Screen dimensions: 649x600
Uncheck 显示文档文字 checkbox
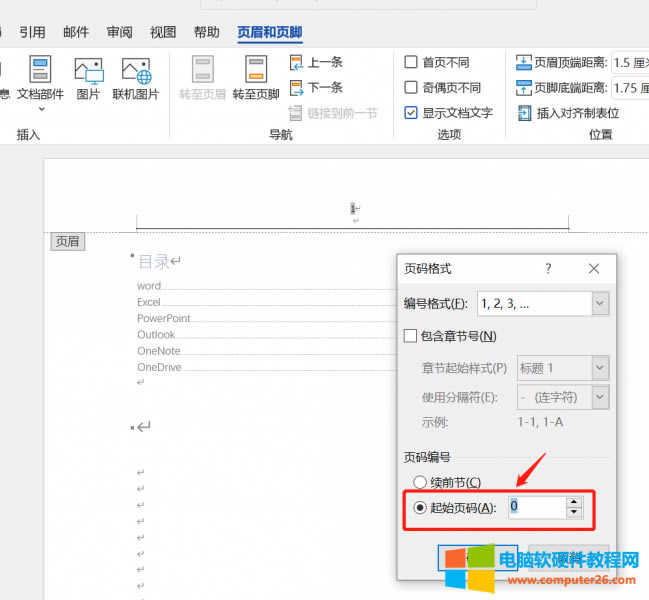pyautogui.click(x=411, y=113)
